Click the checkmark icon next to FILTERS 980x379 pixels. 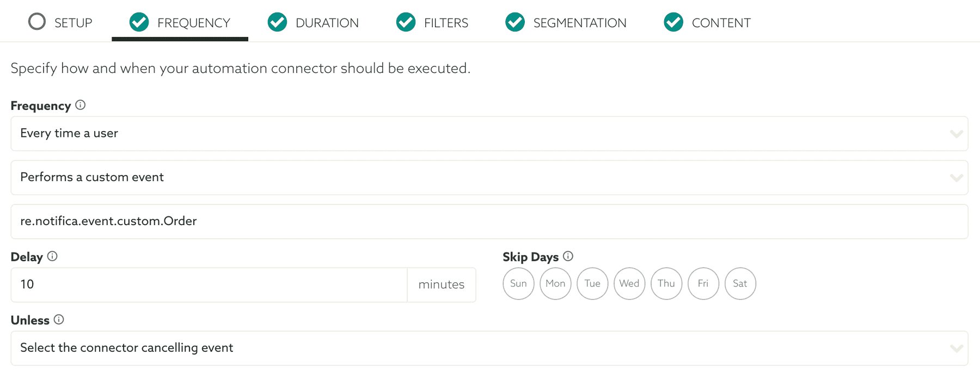pyautogui.click(x=406, y=22)
